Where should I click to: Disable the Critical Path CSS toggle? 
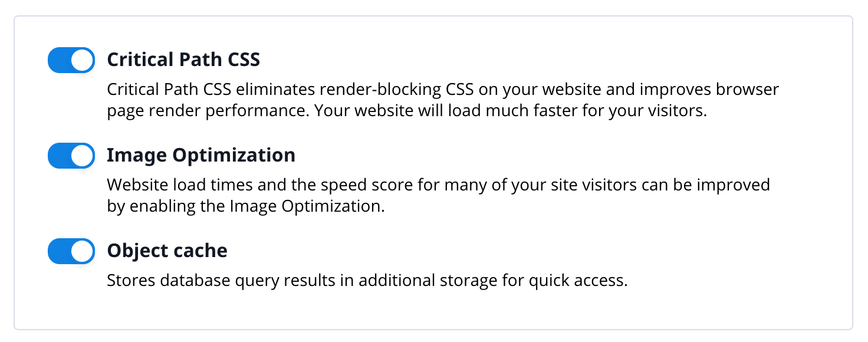[x=71, y=60]
